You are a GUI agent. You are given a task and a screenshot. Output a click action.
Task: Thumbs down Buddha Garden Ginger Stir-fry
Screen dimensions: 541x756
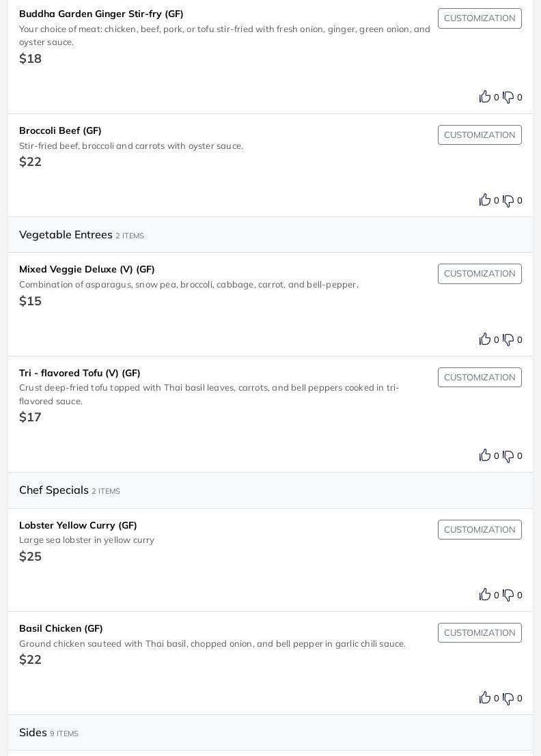pyautogui.click(x=508, y=97)
